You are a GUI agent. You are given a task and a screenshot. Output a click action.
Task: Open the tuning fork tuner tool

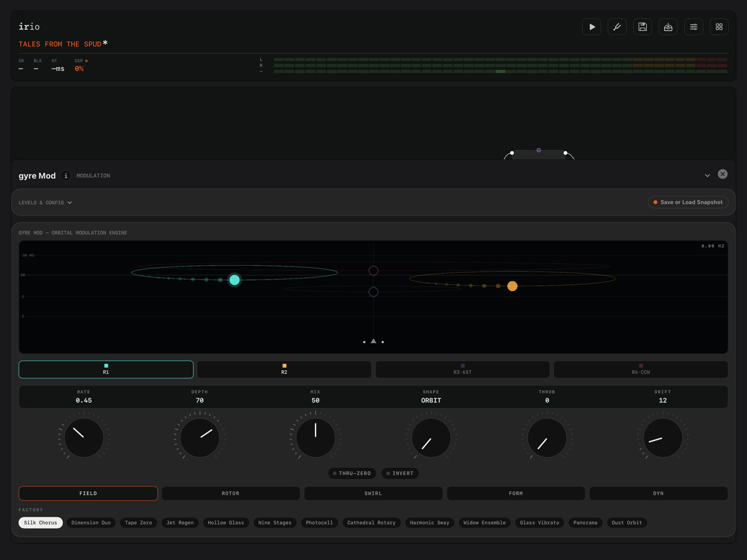(x=617, y=27)
